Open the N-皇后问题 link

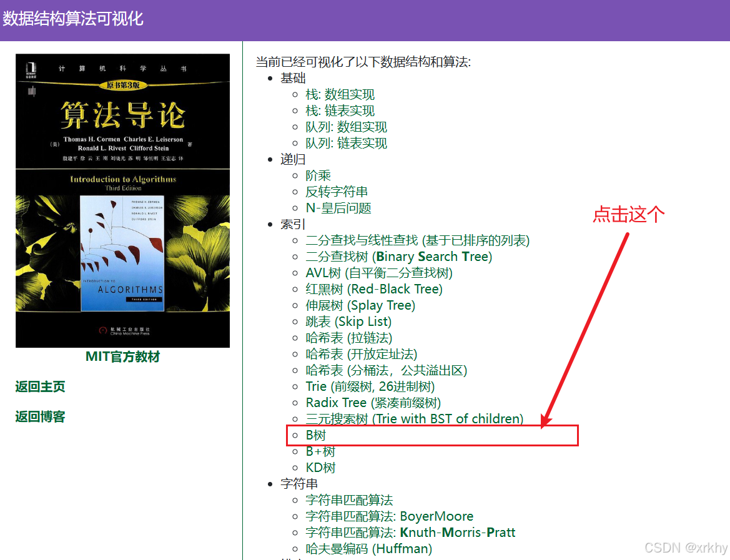click(x=338, y=208)
